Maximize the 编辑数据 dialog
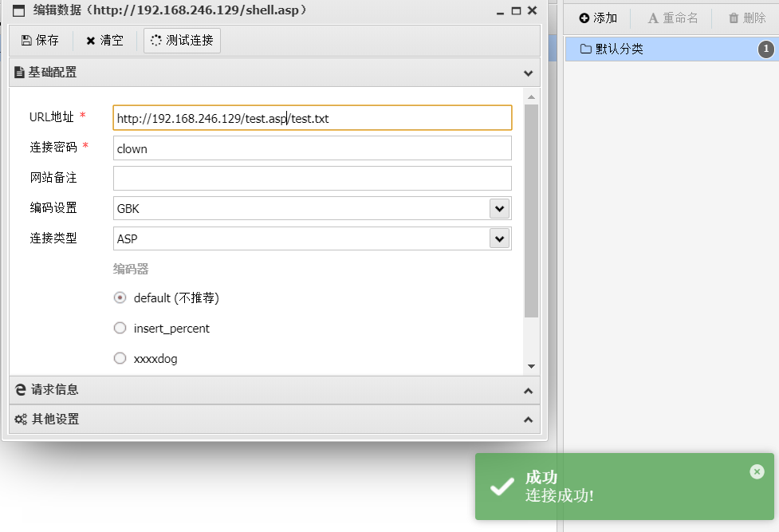 (516, 10)
